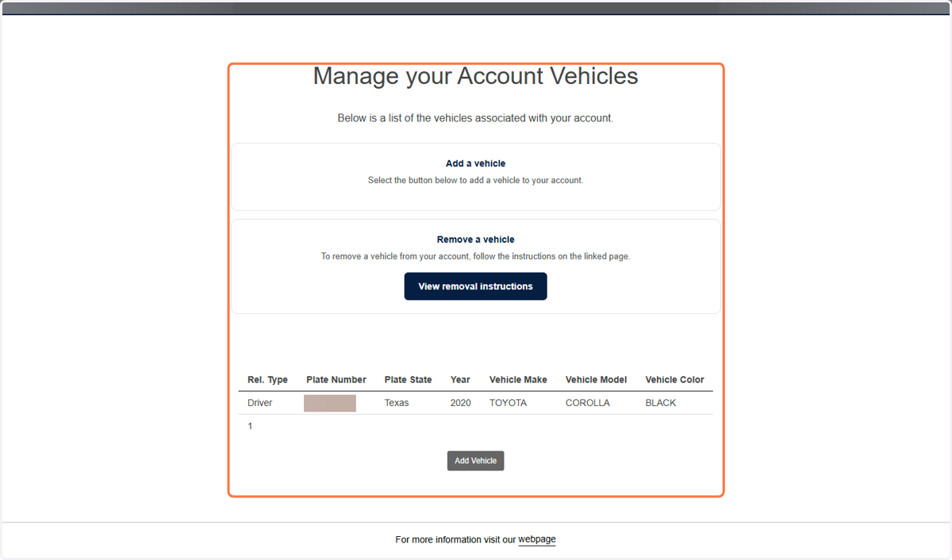952x560 pixels.
Task: Click the Manage your Account Vehicles heading
Action: point(475,76)
